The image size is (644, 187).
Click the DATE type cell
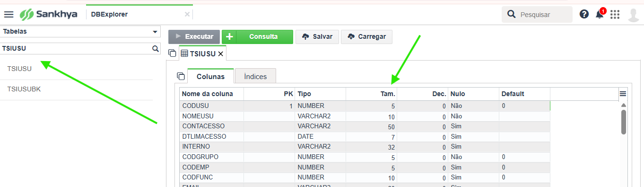point(321,136)
